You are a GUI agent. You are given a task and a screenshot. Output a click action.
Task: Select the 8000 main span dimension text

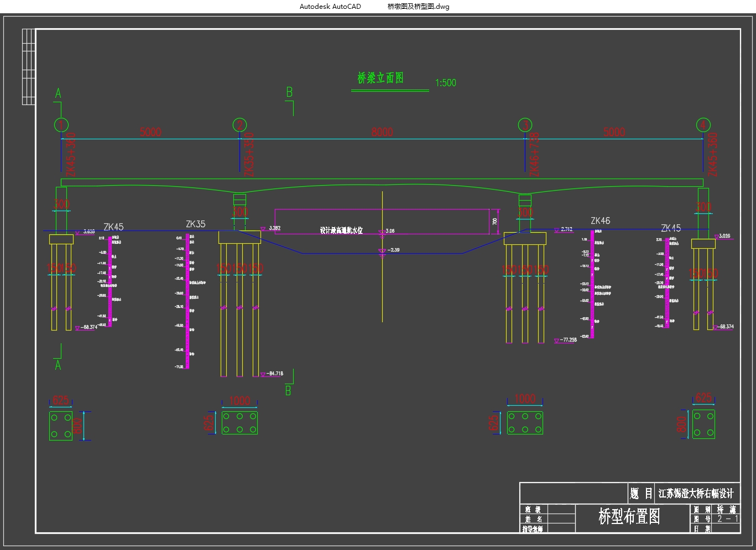click(382, 132)
